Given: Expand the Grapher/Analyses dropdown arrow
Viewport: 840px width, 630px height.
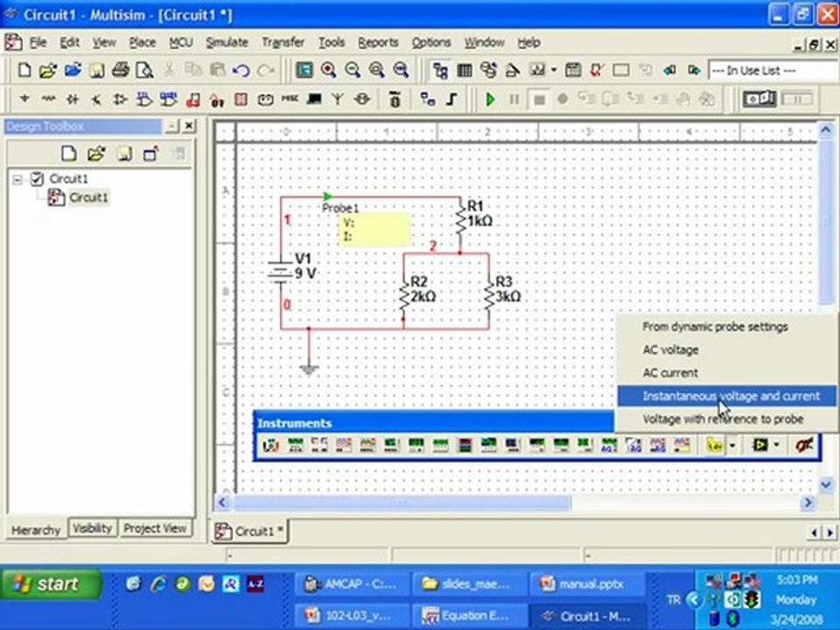Looking at the screenshot, I should point(553,70).
